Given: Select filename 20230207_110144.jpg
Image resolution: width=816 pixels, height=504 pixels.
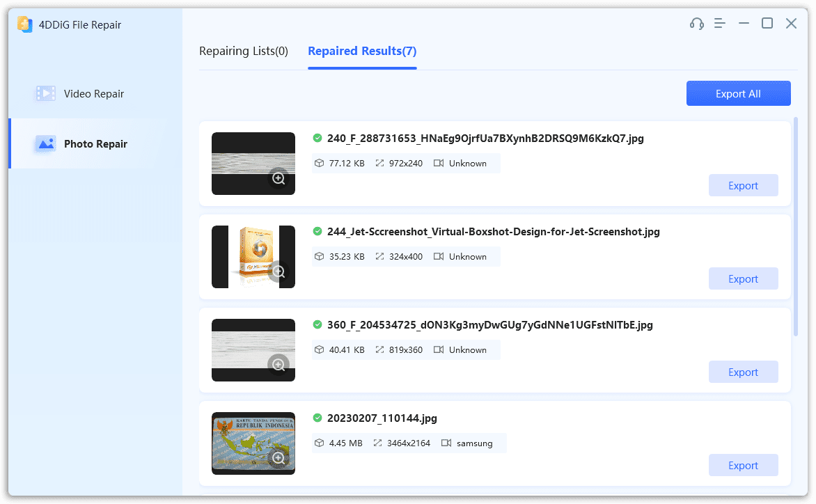Looking at the screenshot, I should point(382,418).
